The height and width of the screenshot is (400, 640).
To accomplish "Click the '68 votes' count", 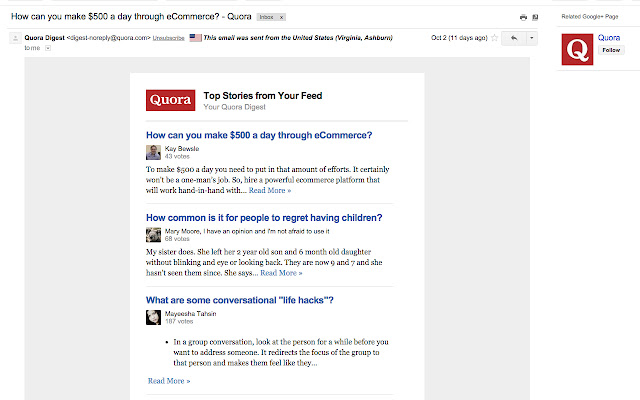I will (177, 239).
